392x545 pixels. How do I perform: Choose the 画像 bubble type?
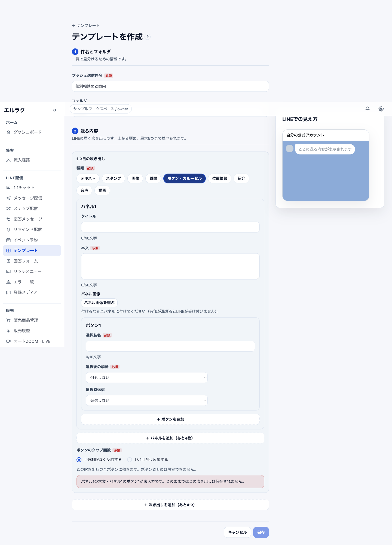point(135,178)
